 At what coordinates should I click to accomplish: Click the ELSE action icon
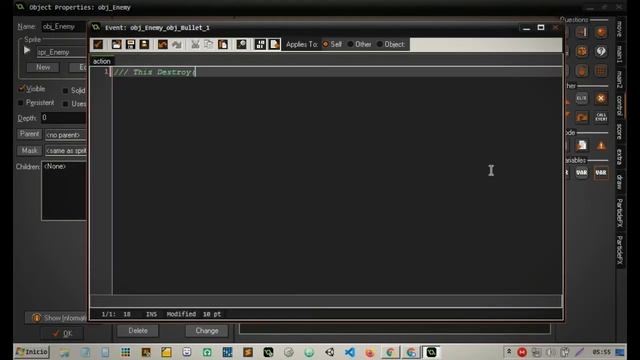tap(582, 98)
